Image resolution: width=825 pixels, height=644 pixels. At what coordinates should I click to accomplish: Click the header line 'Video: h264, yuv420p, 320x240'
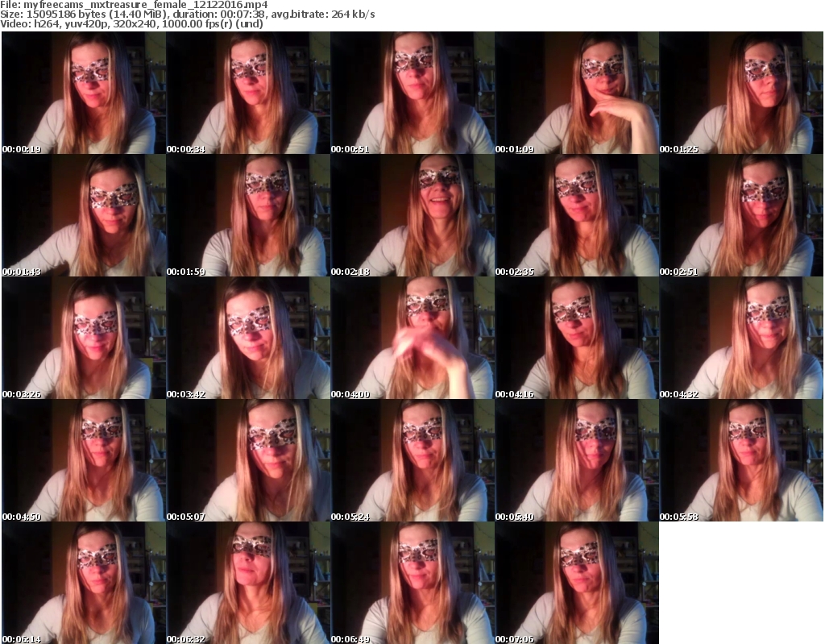point(131,23)
